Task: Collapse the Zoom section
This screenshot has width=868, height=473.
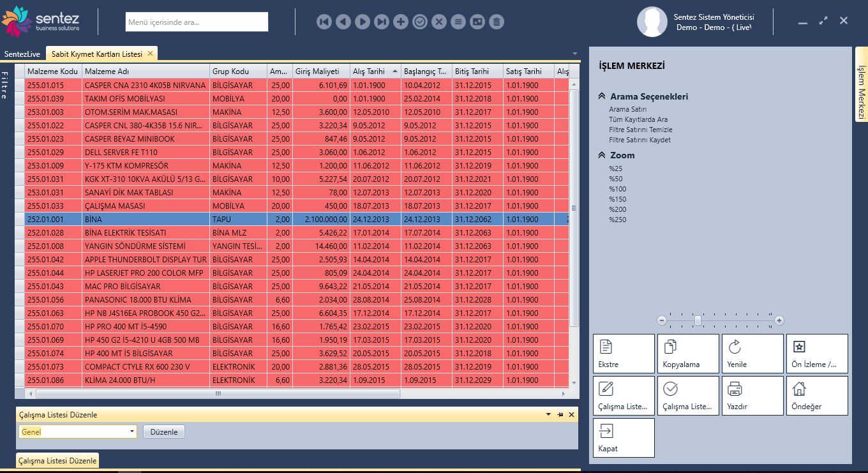Action: tap(602, 155)
